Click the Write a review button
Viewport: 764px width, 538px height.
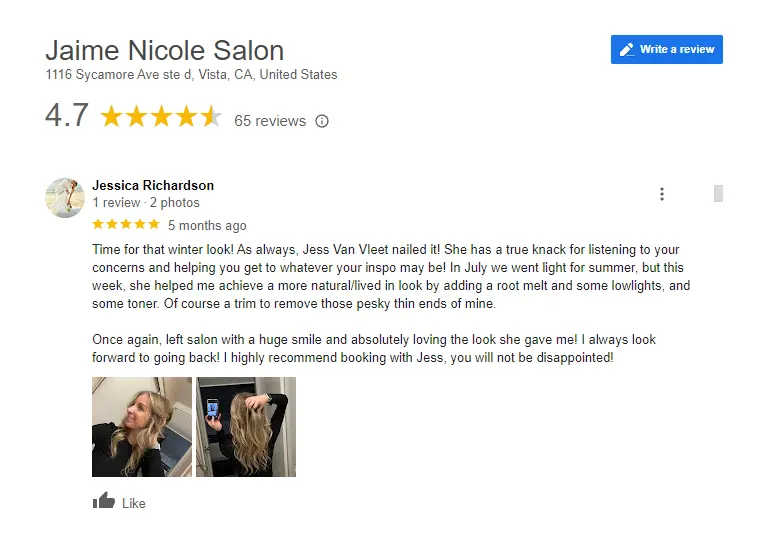coord(667,49)
